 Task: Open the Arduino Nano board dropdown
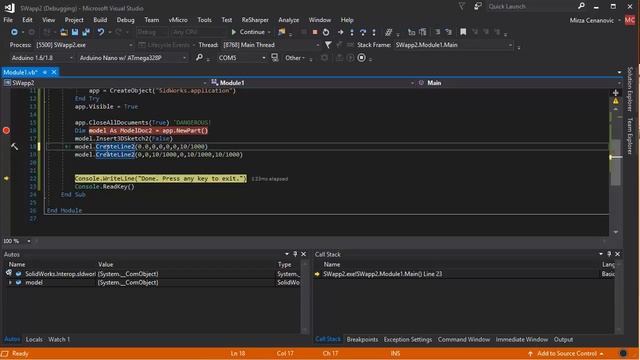[184, 58]
